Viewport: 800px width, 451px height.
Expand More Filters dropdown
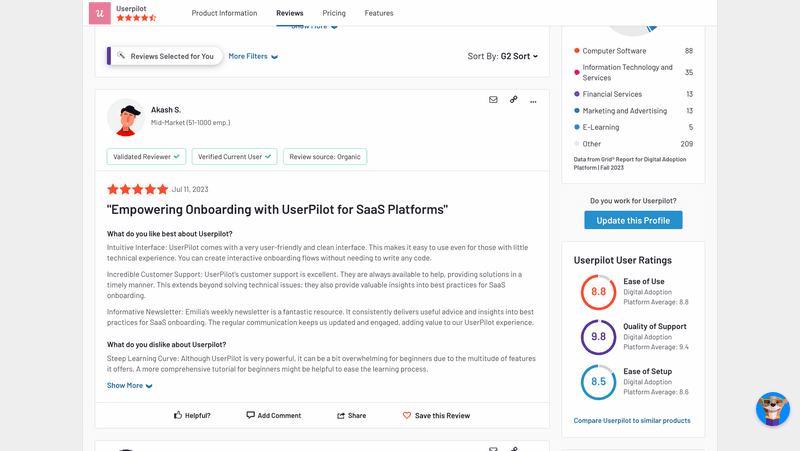click(x=253, y=57)
